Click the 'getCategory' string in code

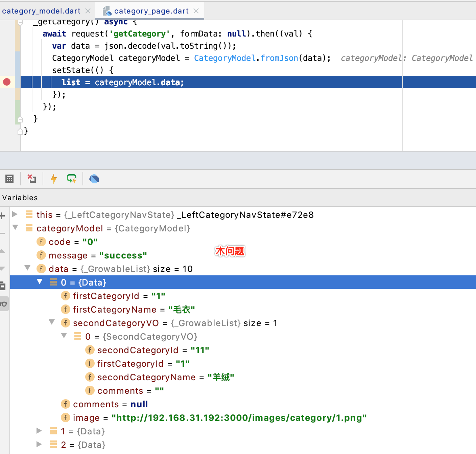[x=139, y=34]
